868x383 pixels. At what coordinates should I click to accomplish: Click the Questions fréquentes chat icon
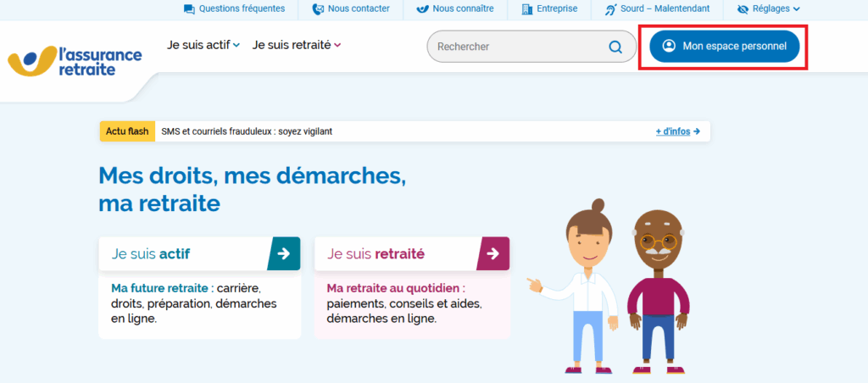(189, 9)
